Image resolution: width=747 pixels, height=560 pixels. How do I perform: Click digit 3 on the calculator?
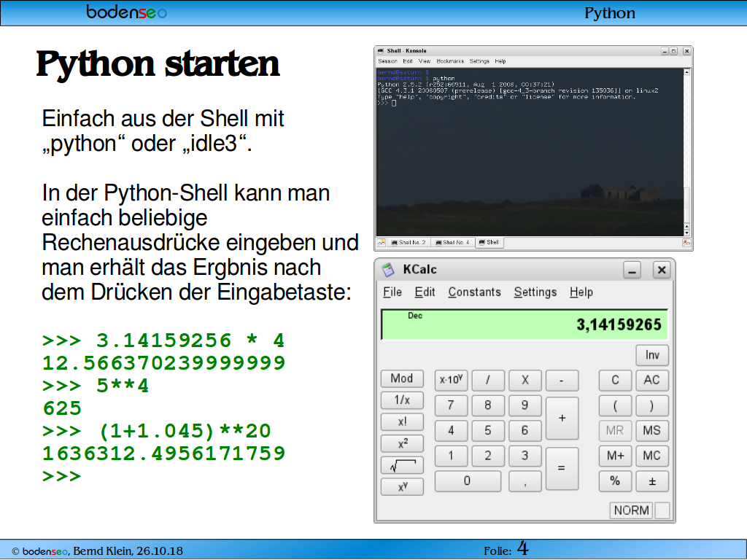(x=525, y=456)
